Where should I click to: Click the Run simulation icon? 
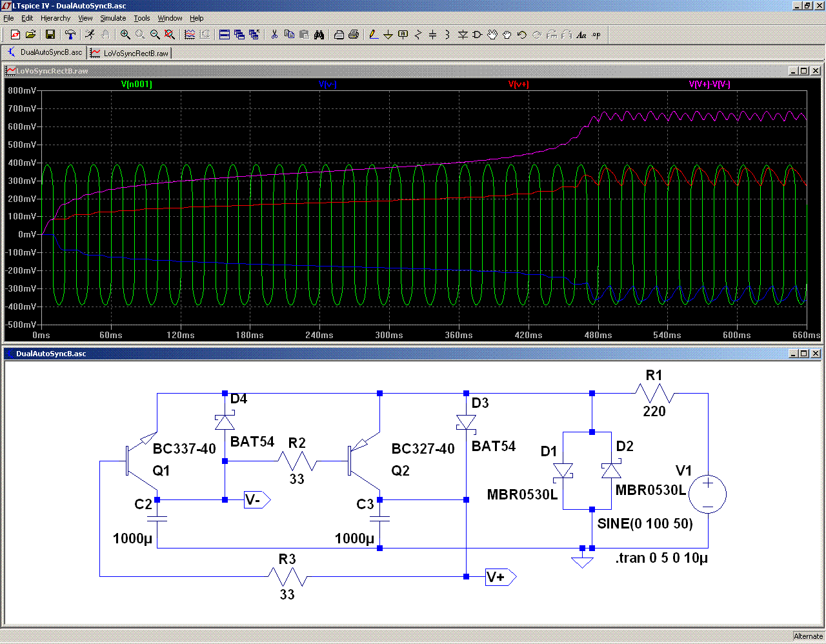click(90, 35)
